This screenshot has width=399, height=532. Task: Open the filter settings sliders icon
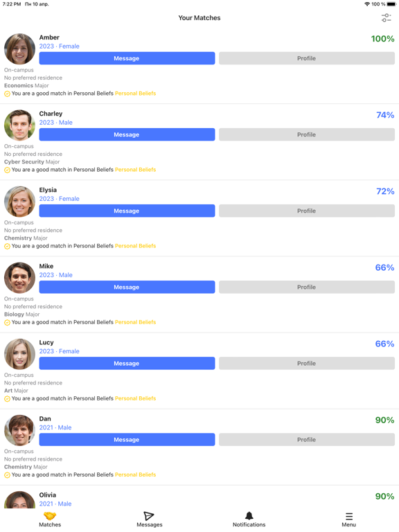[386, 17]
